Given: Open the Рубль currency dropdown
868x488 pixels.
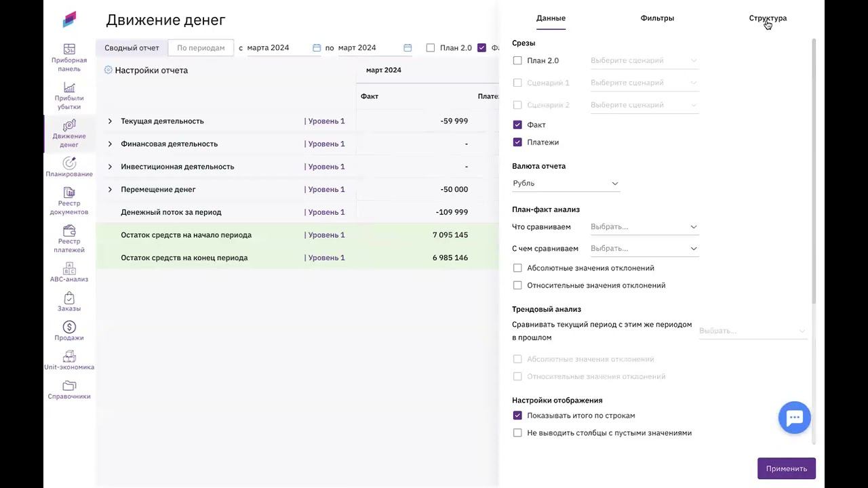Looking at the screenshot, I should 566,184.
